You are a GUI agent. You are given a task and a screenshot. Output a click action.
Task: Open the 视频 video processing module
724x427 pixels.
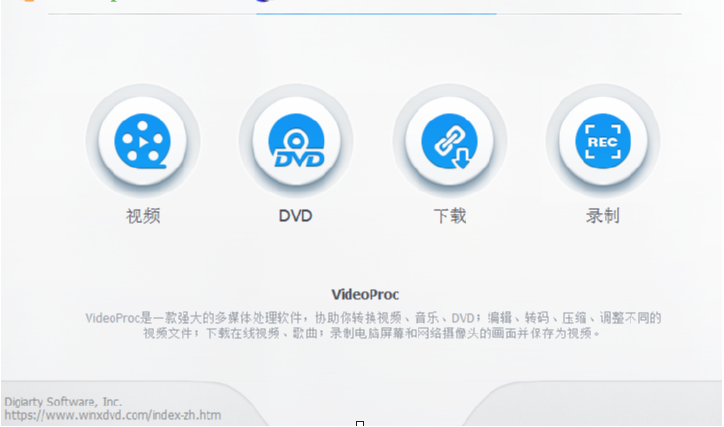(x=143, y=141)
